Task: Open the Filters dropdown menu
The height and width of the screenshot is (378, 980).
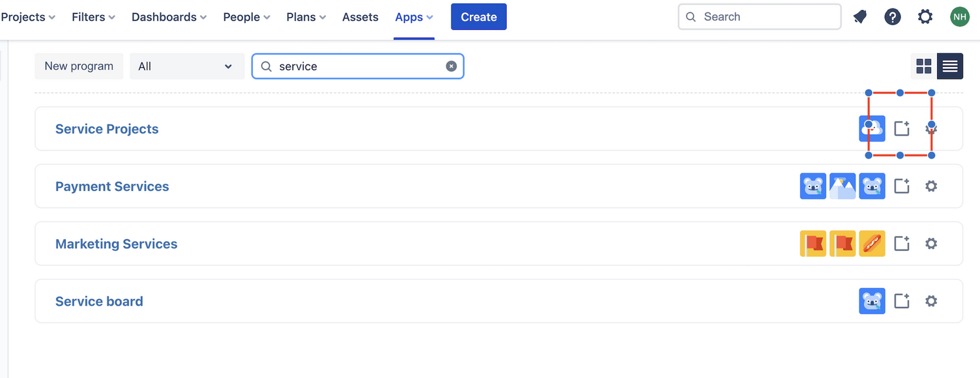Action: [93, 17]
